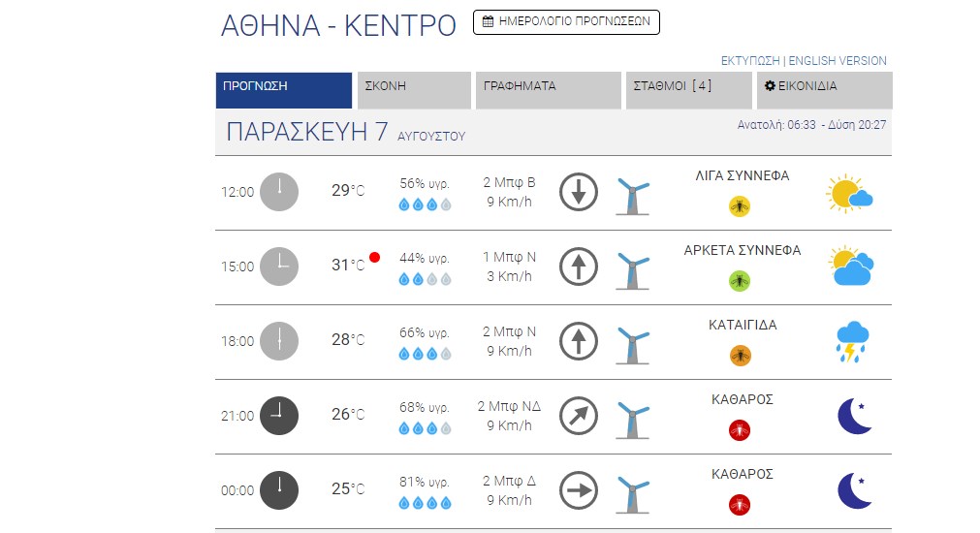The image size is (980, 533).
Task: Click the thunderstorm weather icon at 18:00
Action: coord(852,342)
